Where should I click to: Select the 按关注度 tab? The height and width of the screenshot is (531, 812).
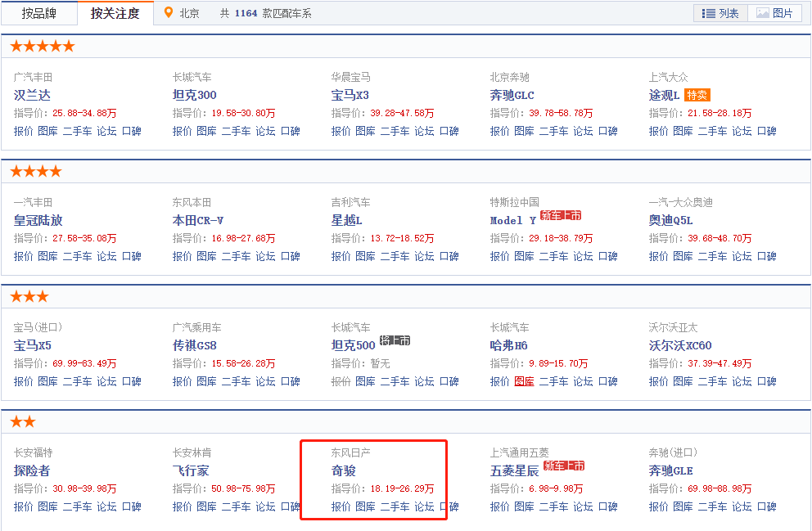point(115,13)
